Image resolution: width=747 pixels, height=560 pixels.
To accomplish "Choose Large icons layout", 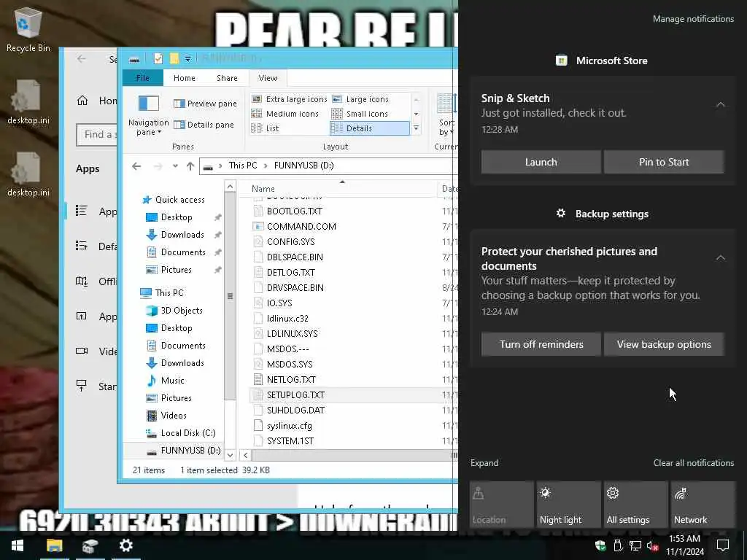I will point(360,99).
